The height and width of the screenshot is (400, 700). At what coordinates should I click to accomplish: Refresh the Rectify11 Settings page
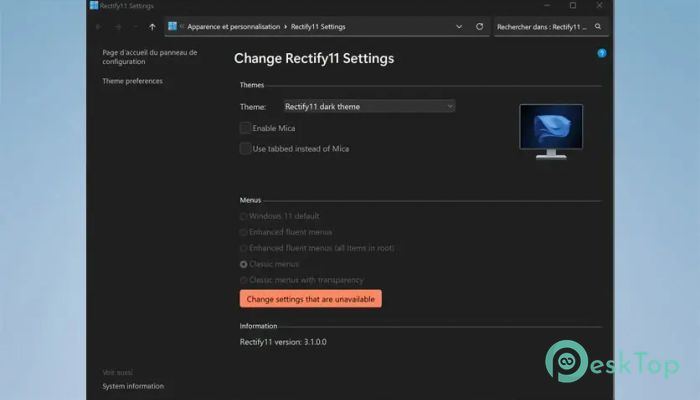pos(479,26)
